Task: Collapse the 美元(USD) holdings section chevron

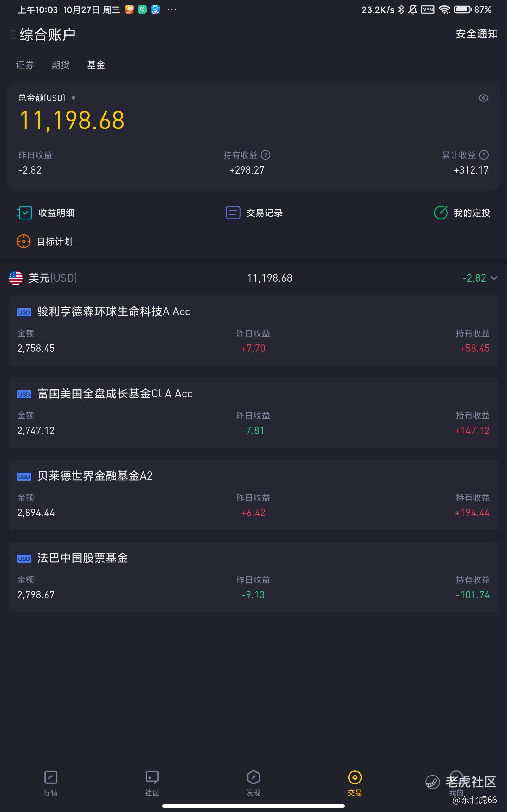Action: pyautogui.click(x=494, y=278)
